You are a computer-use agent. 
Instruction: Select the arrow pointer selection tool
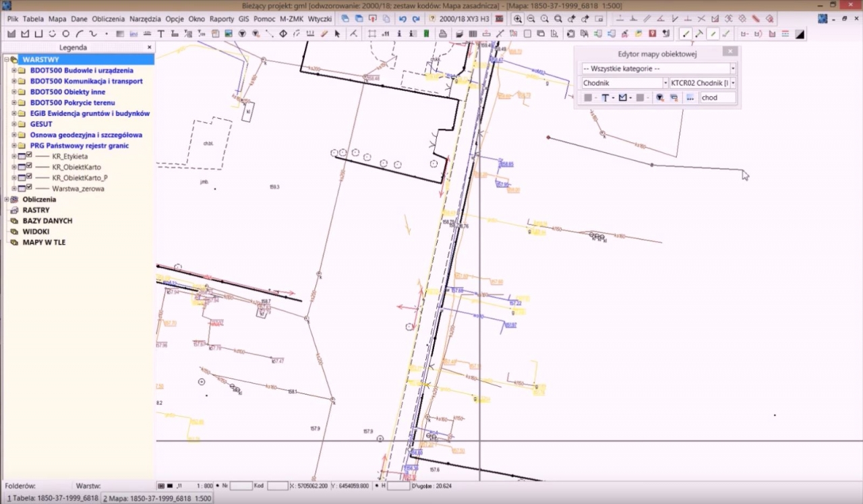[338, 34]
